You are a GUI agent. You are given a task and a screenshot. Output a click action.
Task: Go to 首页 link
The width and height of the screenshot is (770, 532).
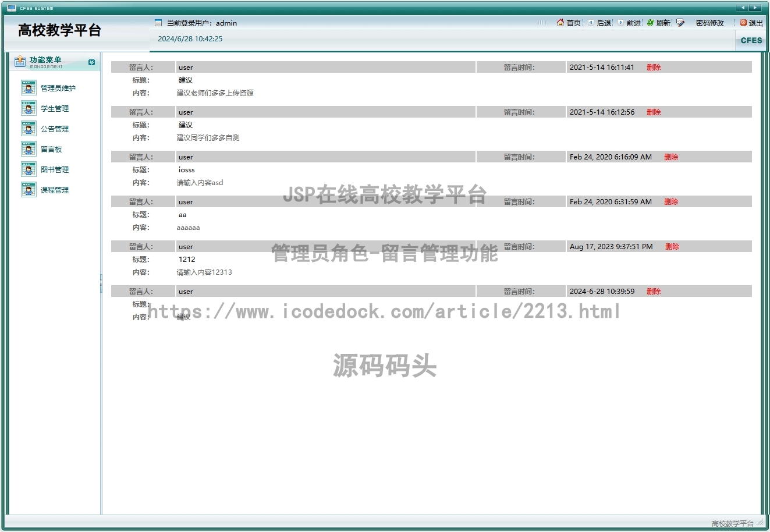point(574,23)
